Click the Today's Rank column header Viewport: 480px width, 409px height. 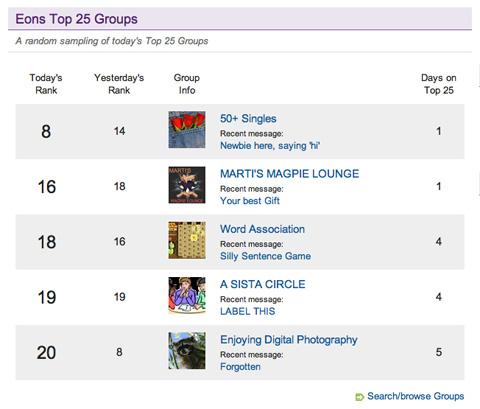click(46, 84)
